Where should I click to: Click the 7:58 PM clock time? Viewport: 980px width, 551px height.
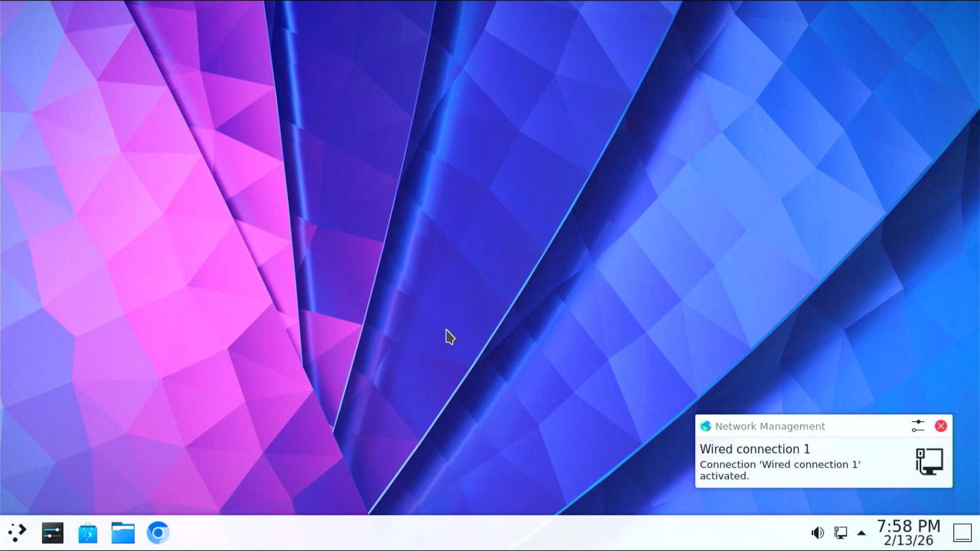908,526
